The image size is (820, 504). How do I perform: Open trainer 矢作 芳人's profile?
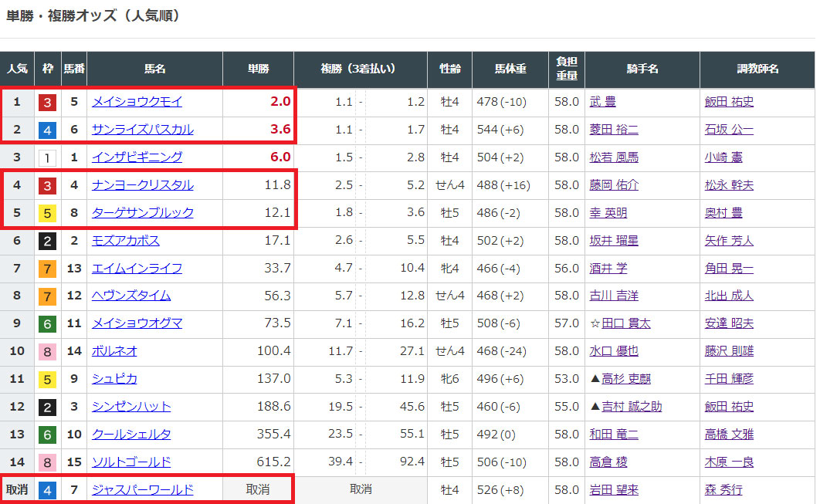[729, 241]
